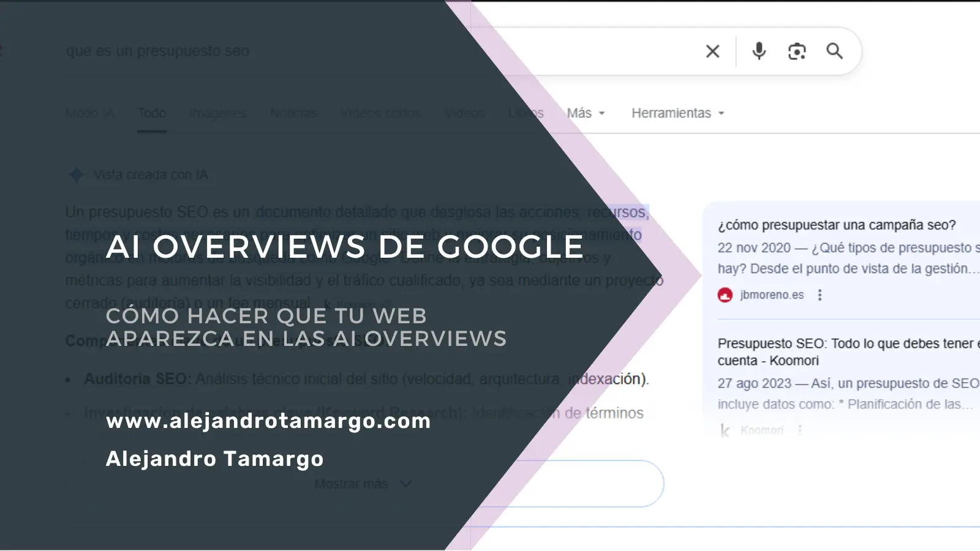Screen dimensions: 980x551
Task: Open the Herramientas dropdown
Action: click(x=677, y=113)
